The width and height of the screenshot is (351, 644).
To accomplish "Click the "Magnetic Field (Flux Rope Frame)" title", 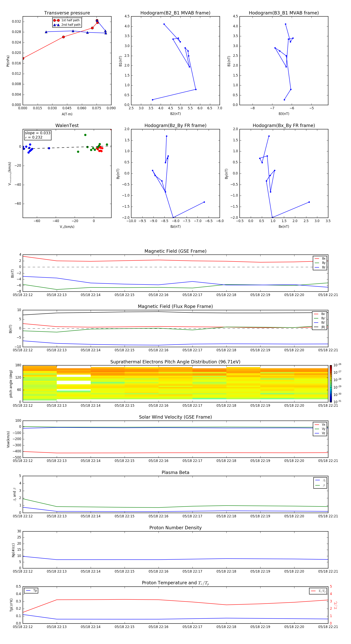I will [175, 307].
